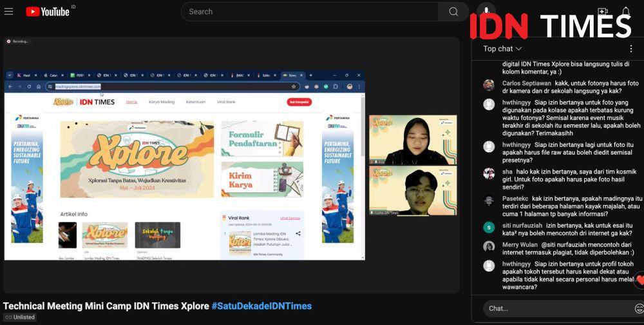Click the magnifier search button
Viewport: 644px width, 325px height.
[453, 12]
